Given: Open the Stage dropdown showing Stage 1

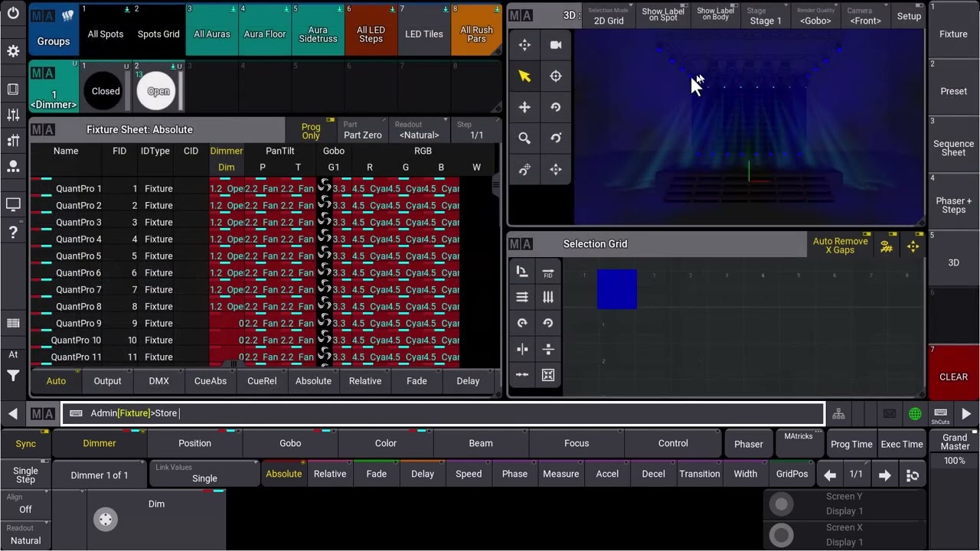Looking at the screenshot, I should click(x=766, y=16).
